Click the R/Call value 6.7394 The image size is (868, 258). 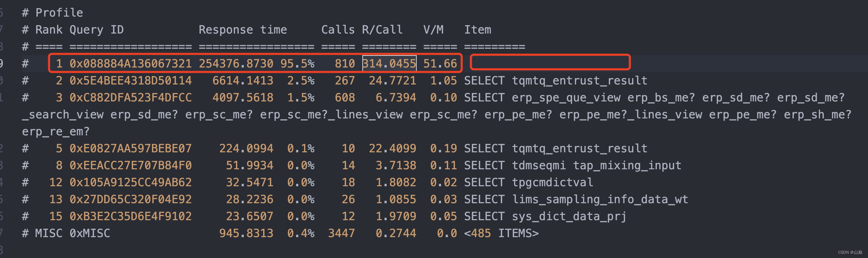(x=396, y=98)
